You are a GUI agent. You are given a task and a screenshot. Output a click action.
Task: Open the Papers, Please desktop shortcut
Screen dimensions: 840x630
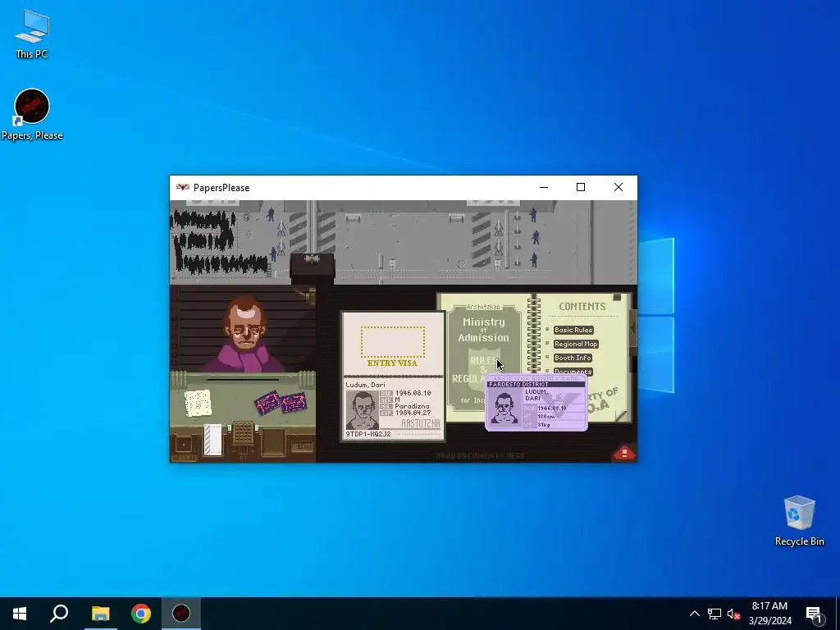click(x=32, y=115)
